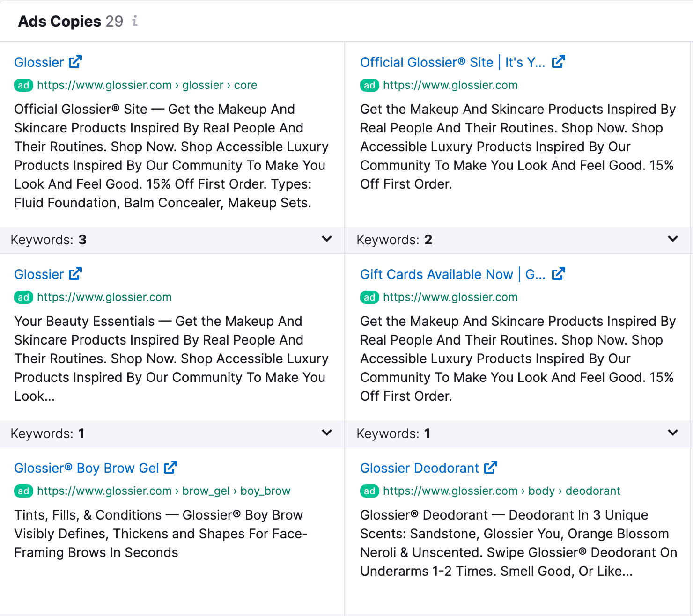Click the ad badge in Gift Cards card
Image resolution: width=693 pixels, height=616 pixels.
(369, 297)
